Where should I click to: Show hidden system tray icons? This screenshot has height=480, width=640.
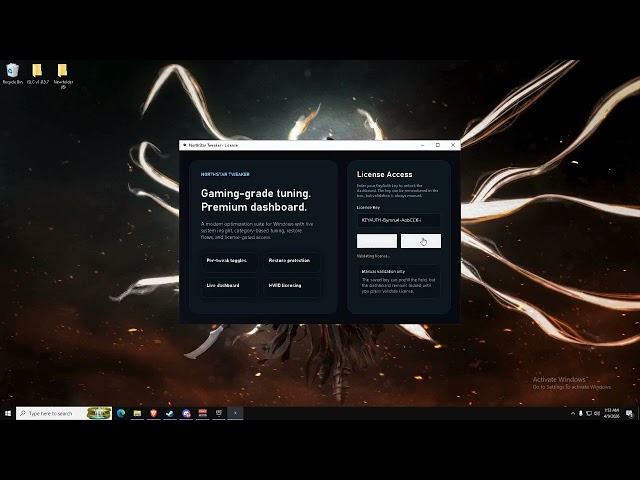point(573,413)
